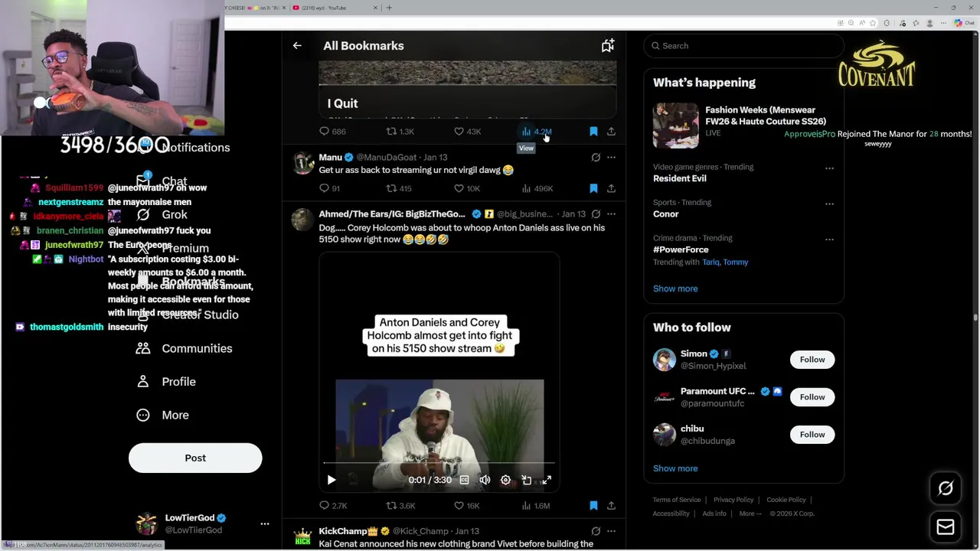
Task: Follow Paramount UFC
Action: click(x=812, y=397)
